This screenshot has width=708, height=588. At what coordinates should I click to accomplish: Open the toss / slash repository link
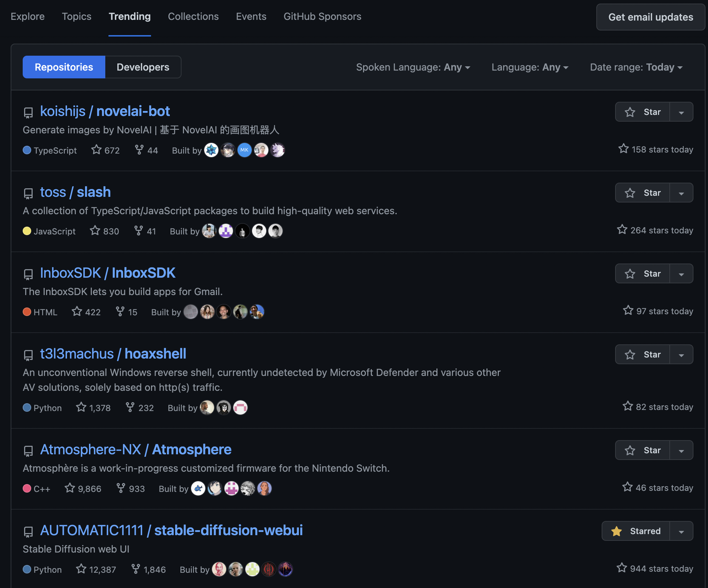[x=76, y=192]
